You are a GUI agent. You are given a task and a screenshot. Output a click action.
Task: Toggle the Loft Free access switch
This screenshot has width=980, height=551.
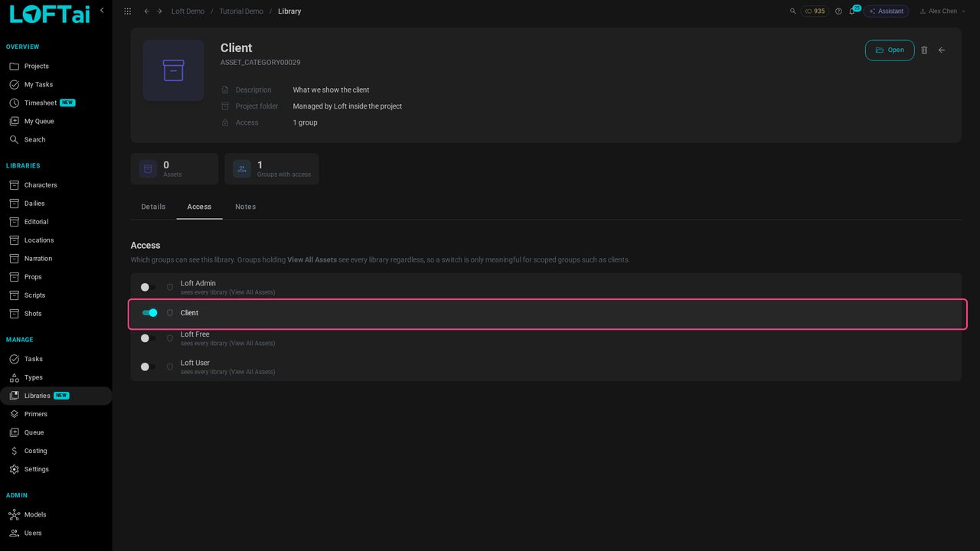tap(148, 338)
